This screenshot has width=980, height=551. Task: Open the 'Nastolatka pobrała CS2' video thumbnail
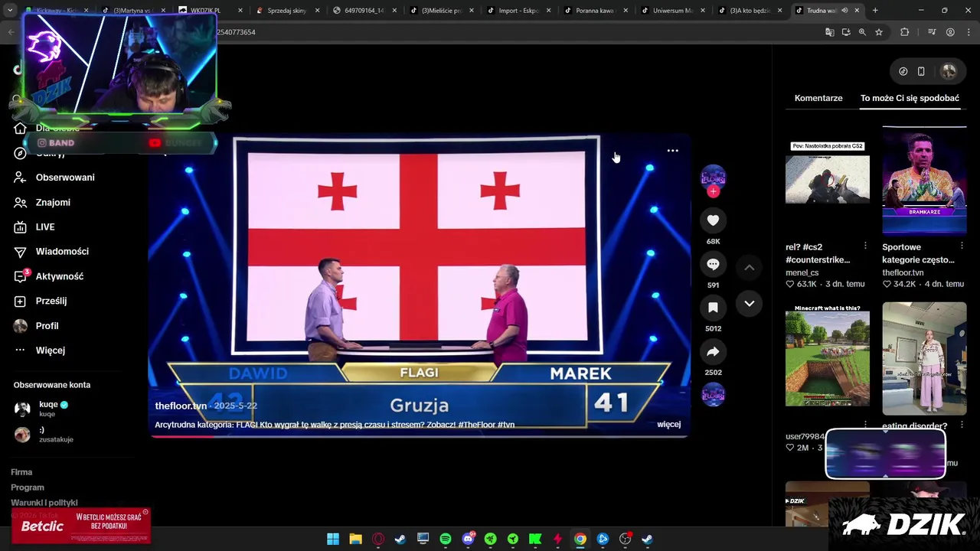click(828, 180)
